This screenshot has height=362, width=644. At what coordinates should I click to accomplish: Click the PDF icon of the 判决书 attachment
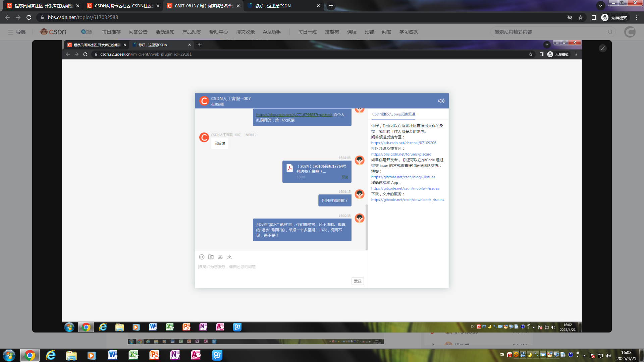290,168
